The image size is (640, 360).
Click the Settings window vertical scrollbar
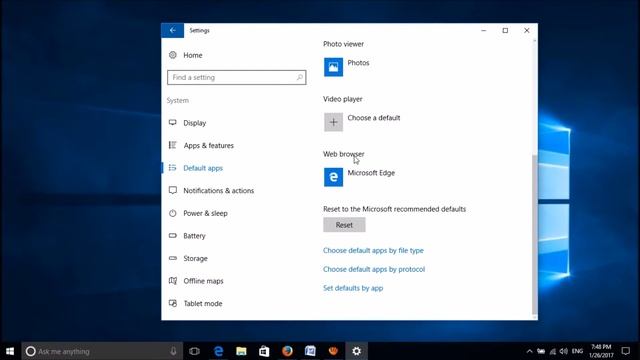(535, 234)
